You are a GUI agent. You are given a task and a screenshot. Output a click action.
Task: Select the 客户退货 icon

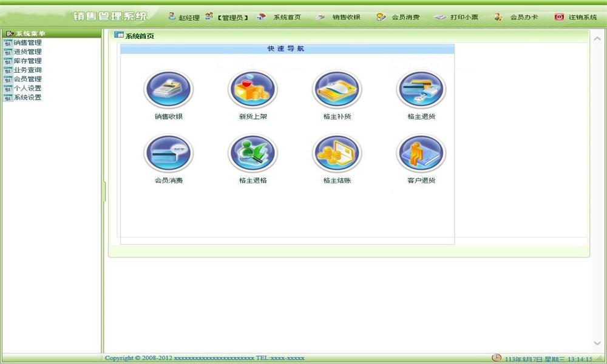[x=421, y=153]
